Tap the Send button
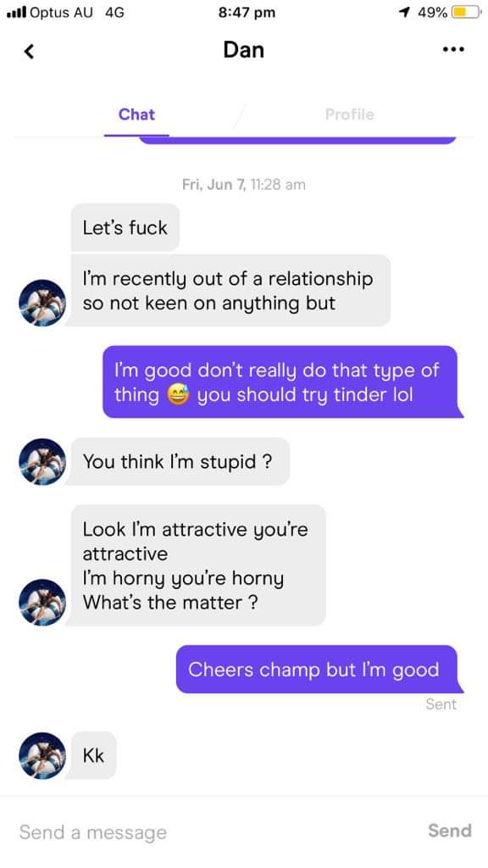 coord(449,831)
